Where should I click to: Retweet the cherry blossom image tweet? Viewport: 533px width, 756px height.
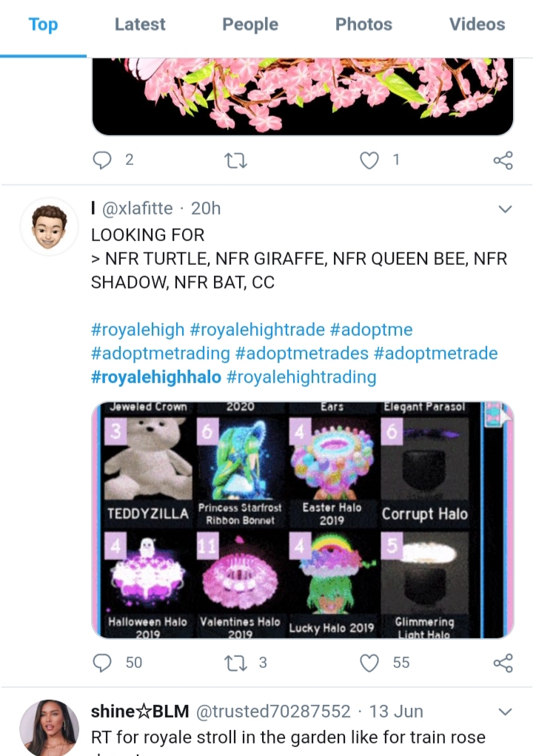(236, 161)
